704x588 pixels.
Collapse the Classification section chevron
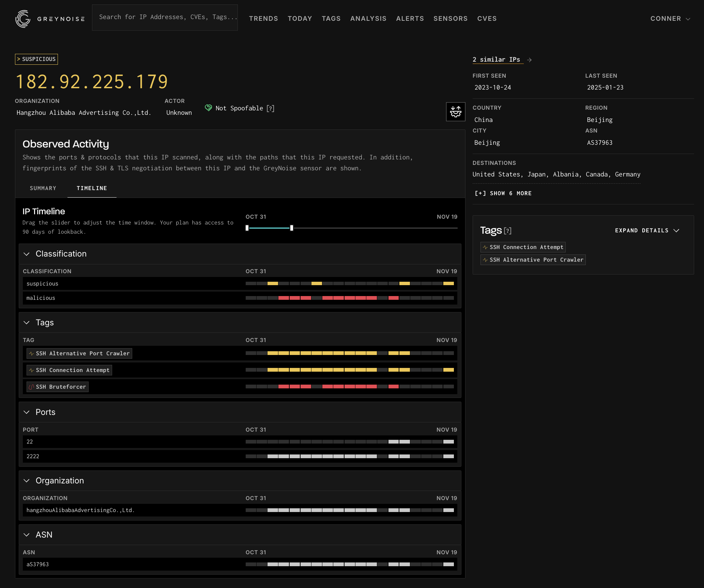[27, 254]
